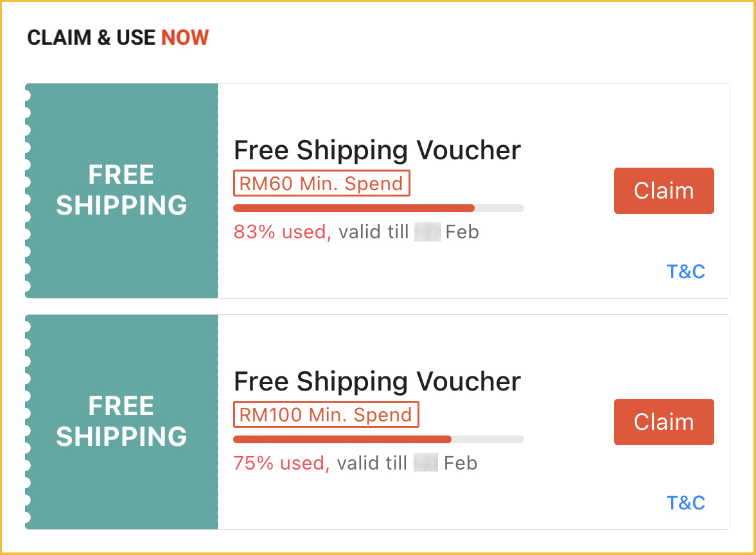Click the '83% used' text

(x=282, y=232)
